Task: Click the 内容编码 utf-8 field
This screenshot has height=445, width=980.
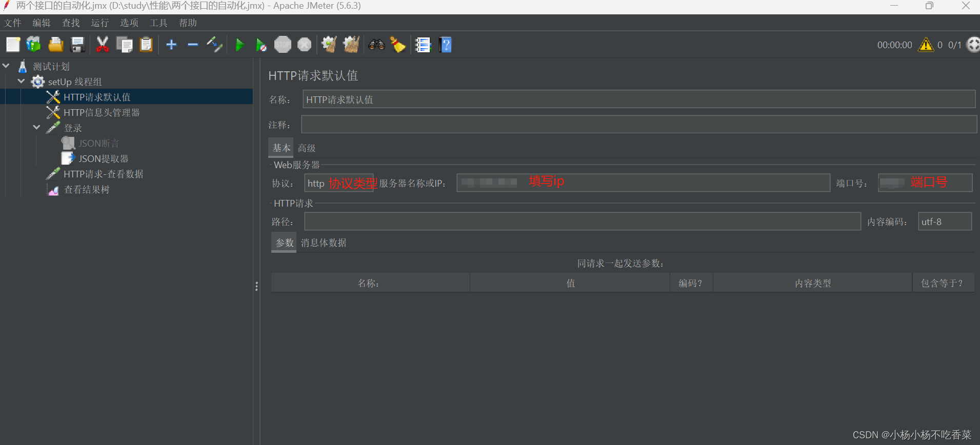Action: [945, 221]
